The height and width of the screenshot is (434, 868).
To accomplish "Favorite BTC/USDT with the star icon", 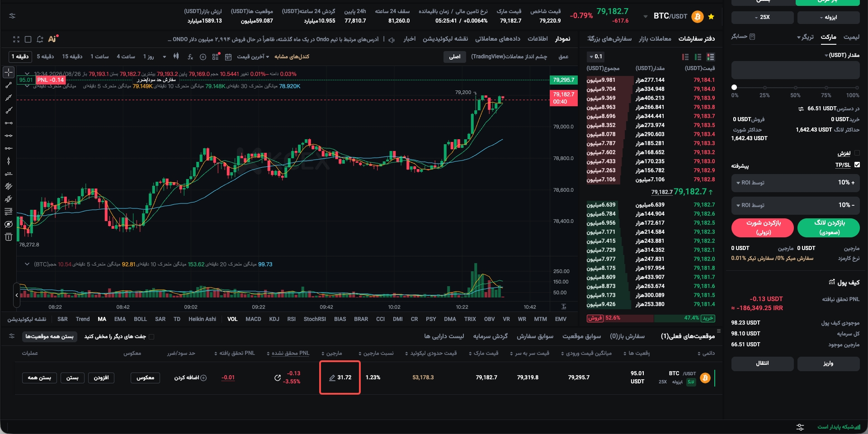I will pos(711,17).
